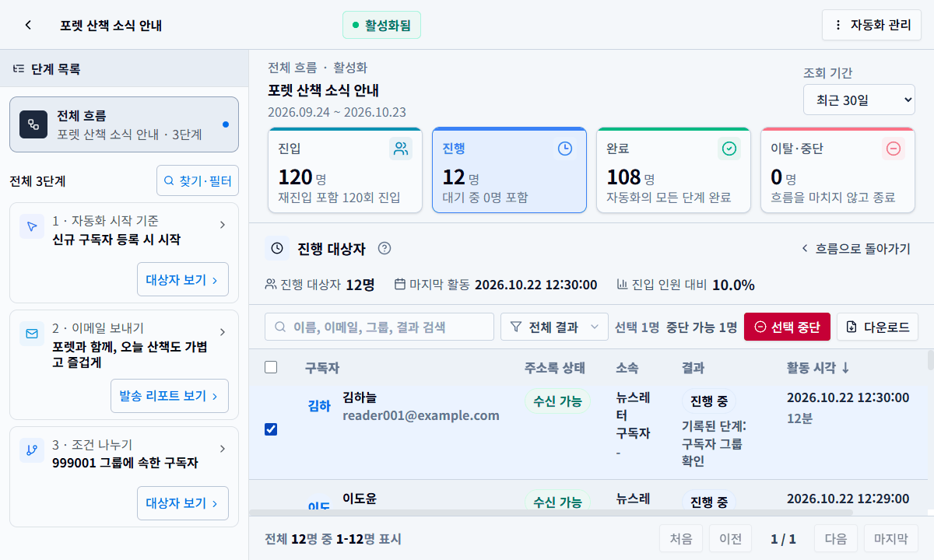Click the clock icon on 진행 card
Image resolution: width=934 pixels, height=560 pixels.
(x=565, y=149)
